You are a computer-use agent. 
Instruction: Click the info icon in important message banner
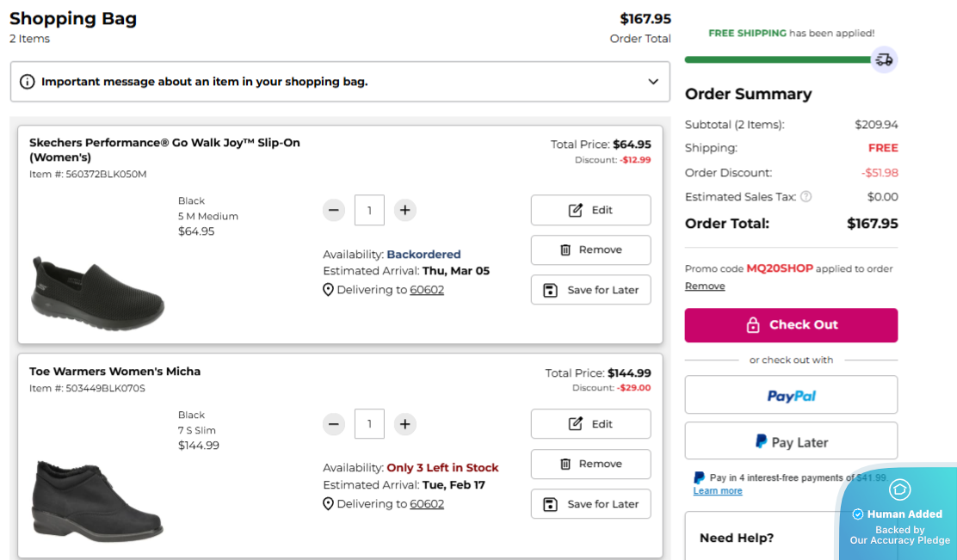click(28, 82)
